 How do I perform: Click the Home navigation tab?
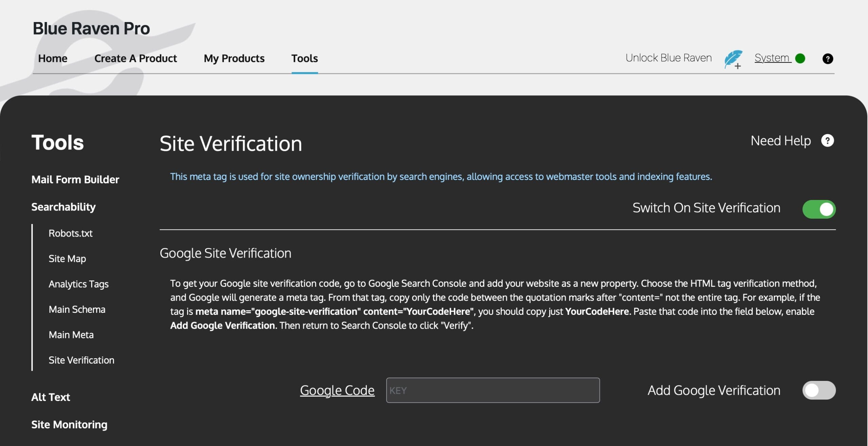(53, 58)
